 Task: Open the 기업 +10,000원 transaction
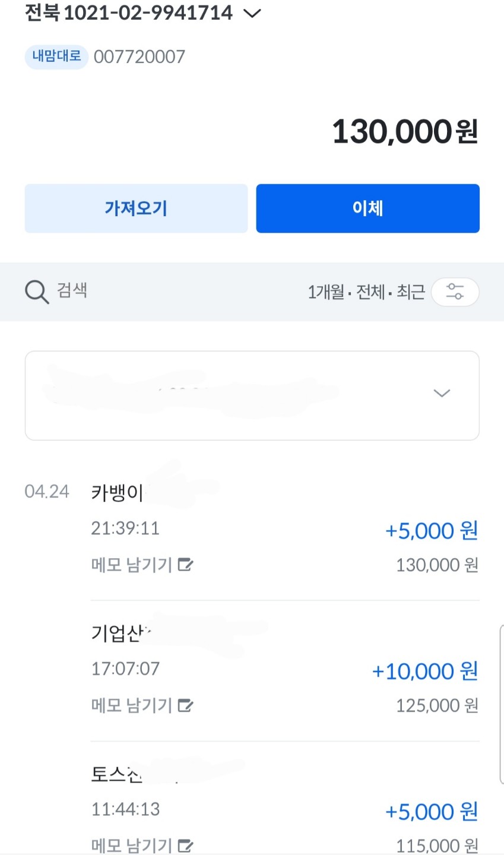pos(285,670)
